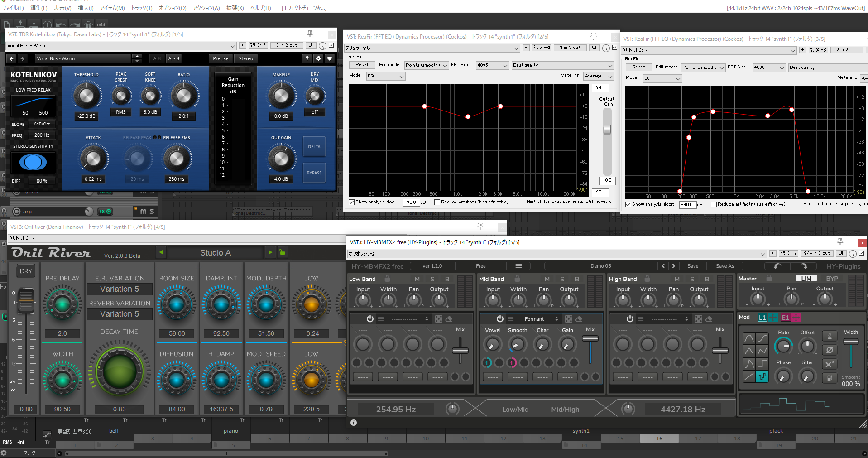
Task: Click the phase invert Ø icon in Mod
Action: click(830, 350)
